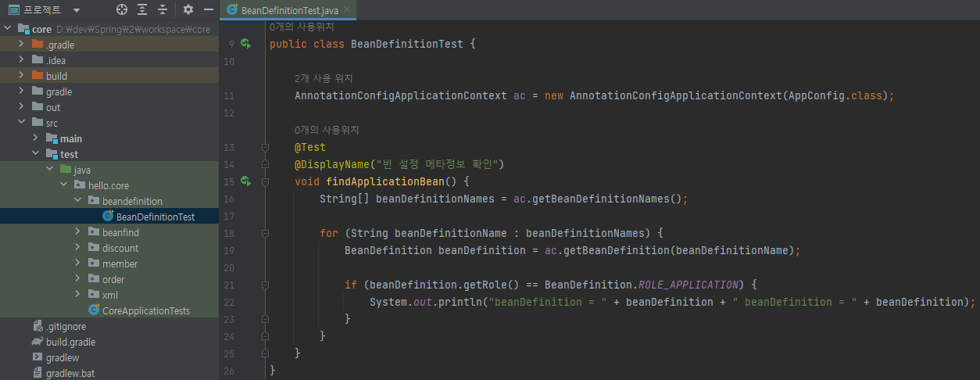
Task: Click the test module folder icon
Action: tap(52, 154)
